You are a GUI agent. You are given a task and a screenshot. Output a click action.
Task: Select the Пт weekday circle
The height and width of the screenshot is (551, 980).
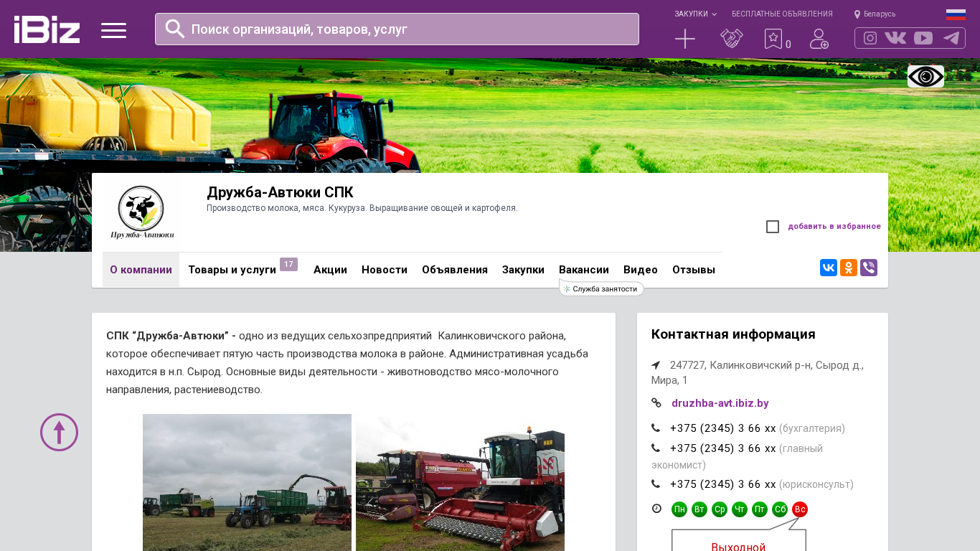(760, 509)
